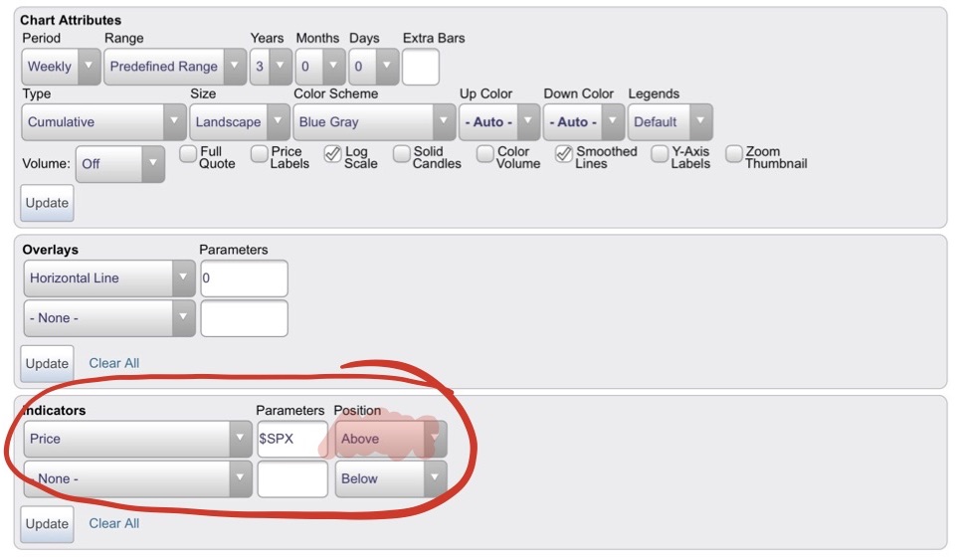Screen dimensions: 955x560
Task: Tick the Zoom Thumbnail checkbox
Action: (734, 154)
